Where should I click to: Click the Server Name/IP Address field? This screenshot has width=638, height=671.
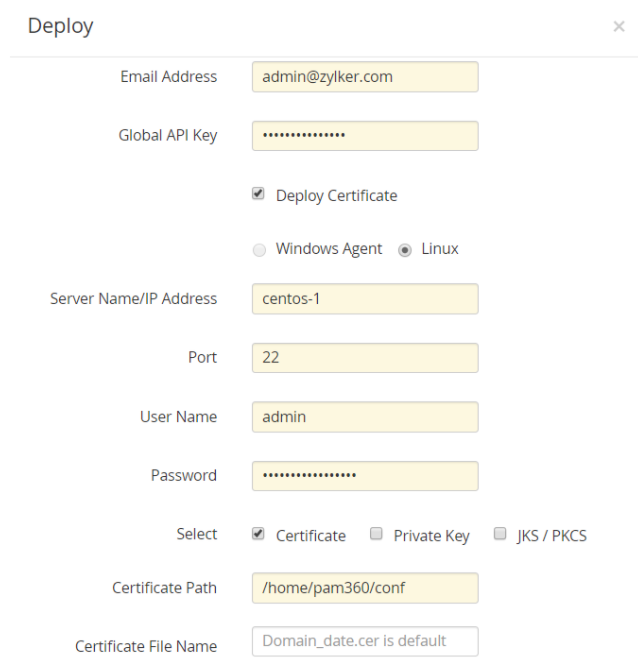[x=365, y=299]
